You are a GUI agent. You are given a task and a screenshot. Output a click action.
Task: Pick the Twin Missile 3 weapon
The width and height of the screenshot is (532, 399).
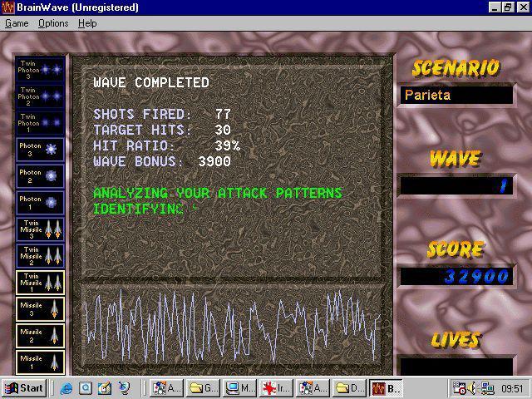[x=40, y=229]
